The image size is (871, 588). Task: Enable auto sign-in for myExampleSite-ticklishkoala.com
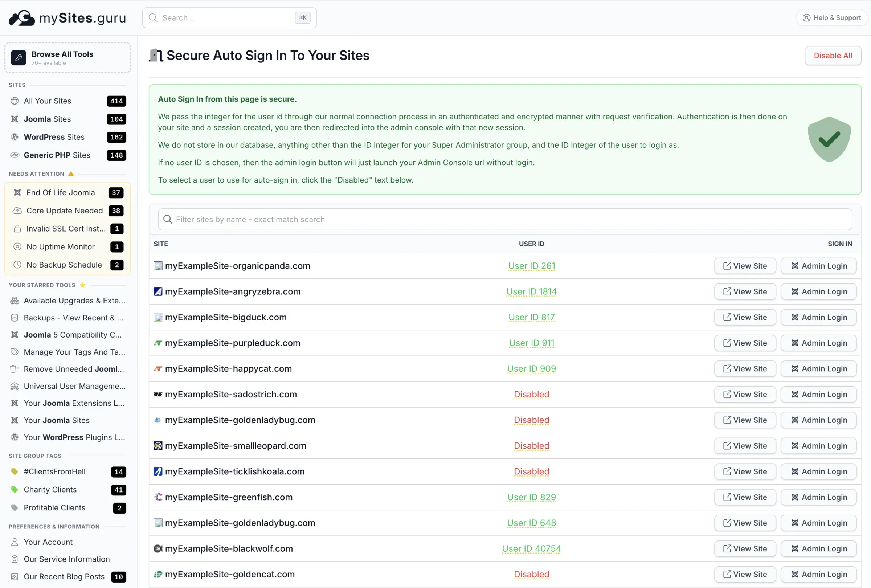point(531,471)
